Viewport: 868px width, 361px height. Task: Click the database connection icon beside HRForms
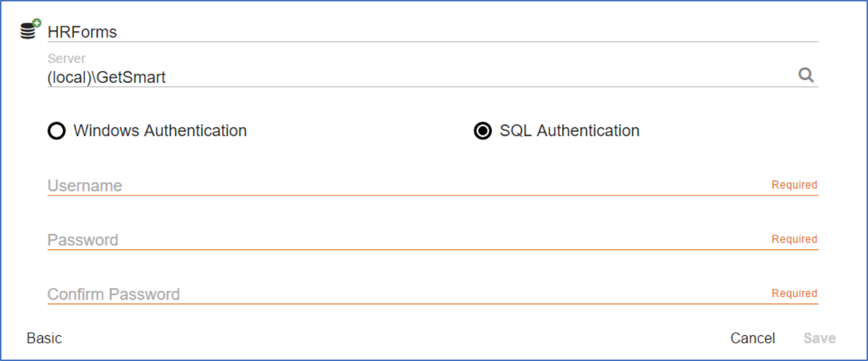click(28, 31)
